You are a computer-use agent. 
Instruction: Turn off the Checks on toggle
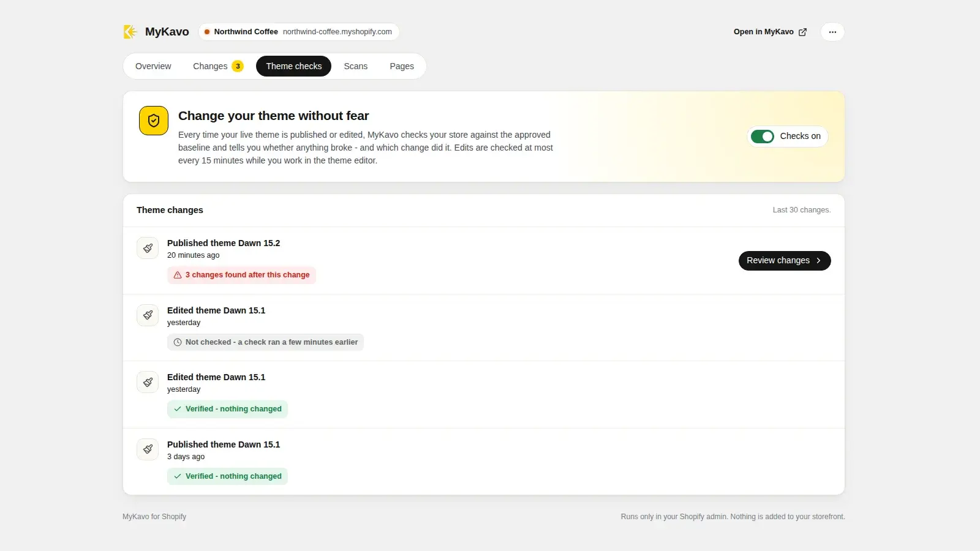[x=763, y=137]
